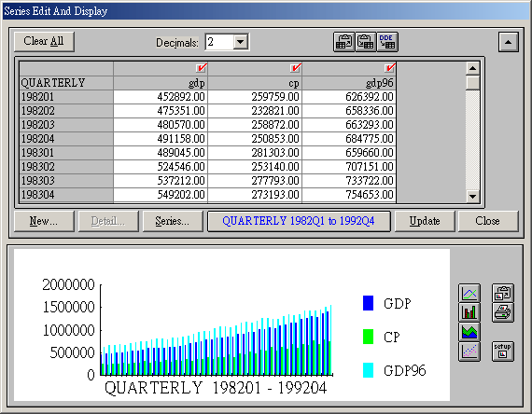
Task: Click the QUARTERLY 1982Q1 to 1992Q4 button
Action: pyautogui.click(x=299, y=221)
